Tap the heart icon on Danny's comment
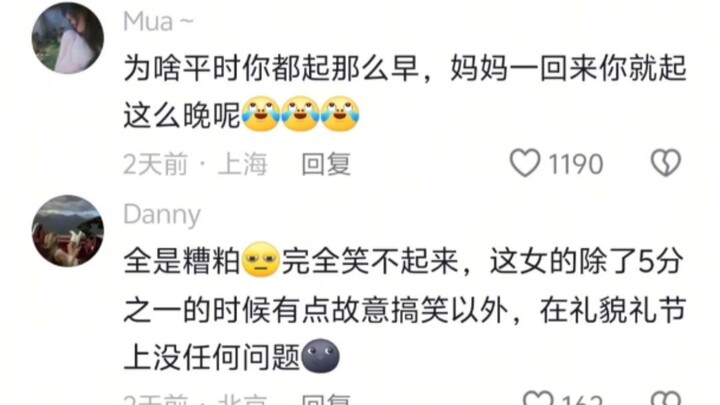This screenshot has height=405, width=720. pyautogui.click(x=538, y=398)
